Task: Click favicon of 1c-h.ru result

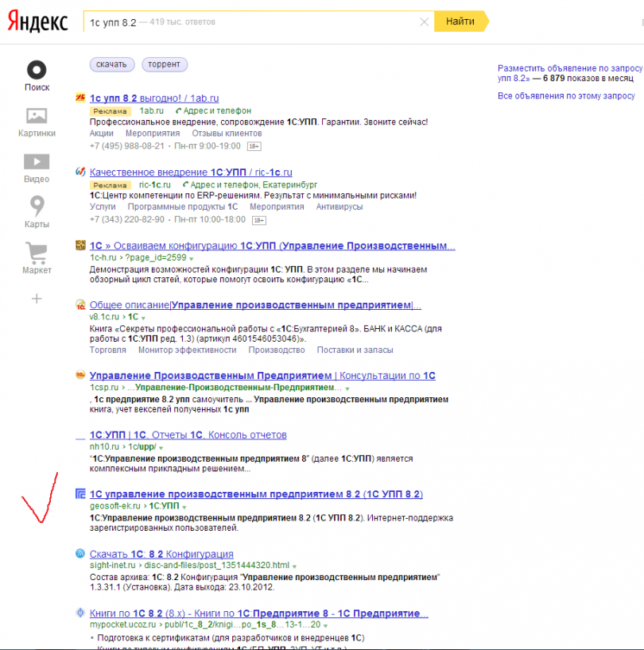Action: point(80,245)
